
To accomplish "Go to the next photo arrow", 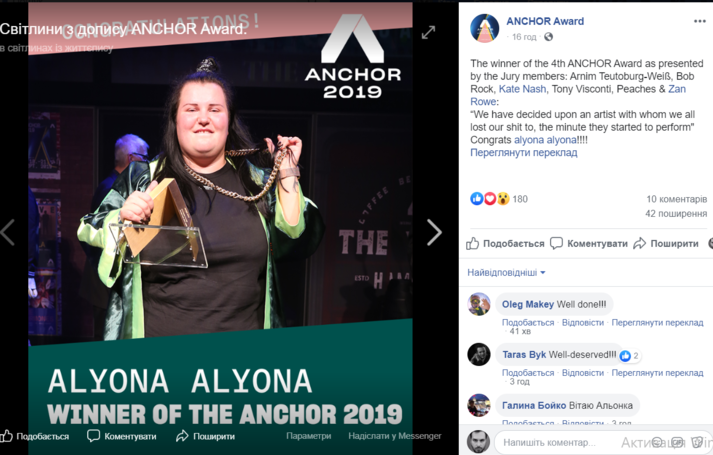I will (434, 233).
